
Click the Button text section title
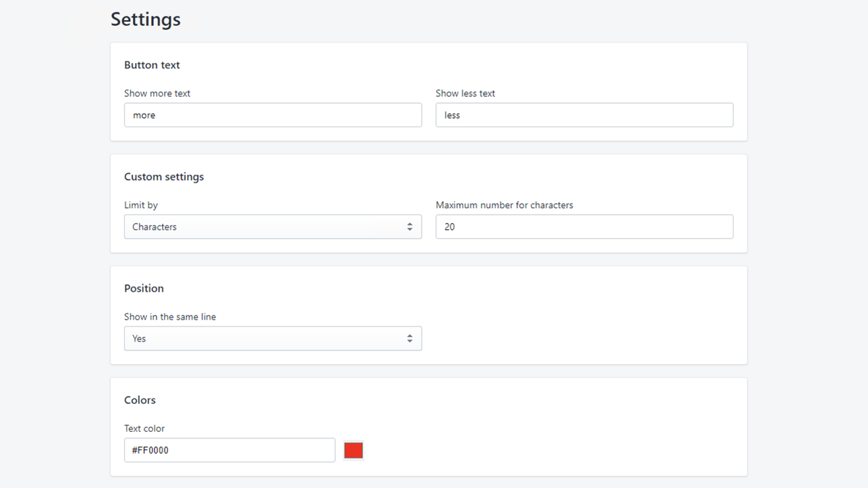[152, 65]
